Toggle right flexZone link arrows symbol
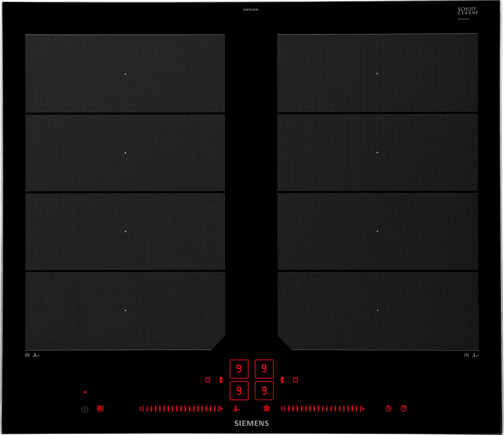This screenshot has height=435, width=504. tap(295, 380)
